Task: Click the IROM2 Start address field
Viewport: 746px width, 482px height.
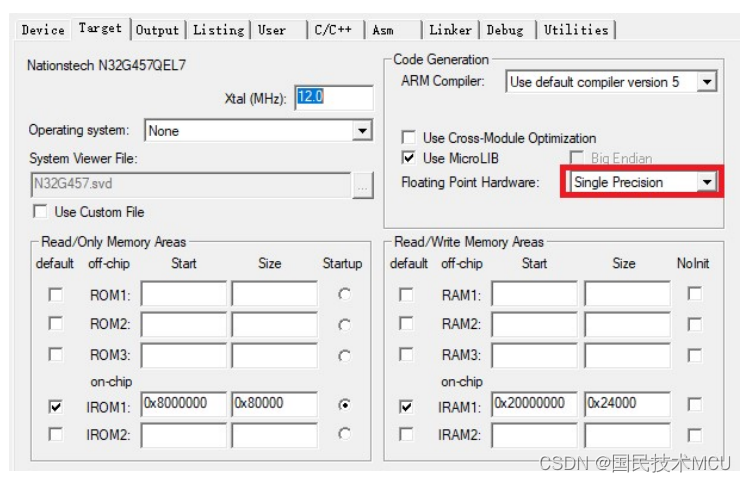Action: (x=184, y=435)
